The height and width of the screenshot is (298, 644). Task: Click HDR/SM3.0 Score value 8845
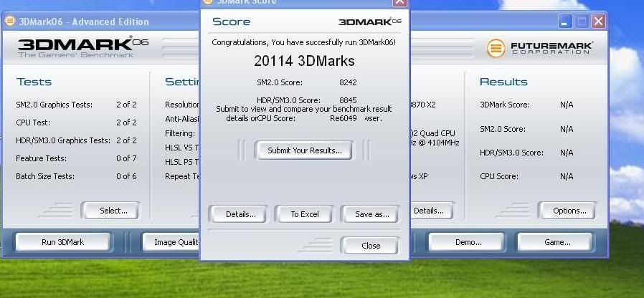pyautogui.click(x=348, y=100)
